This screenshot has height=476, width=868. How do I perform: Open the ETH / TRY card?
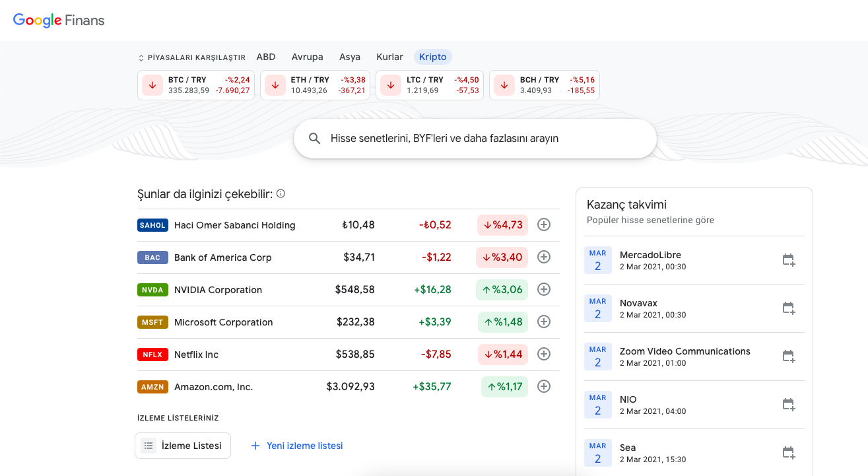316,85
